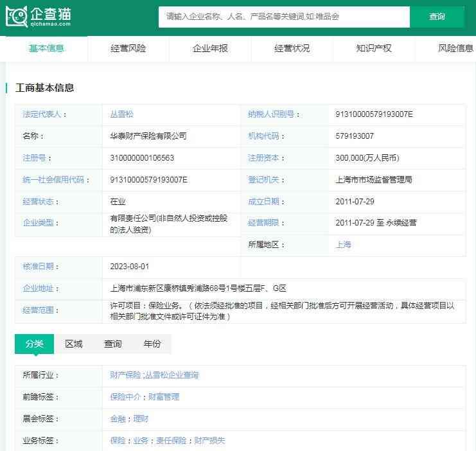Screen dimensions: 476x451
Task: Open the 年份 sub-tab
Action: [152, 344]
